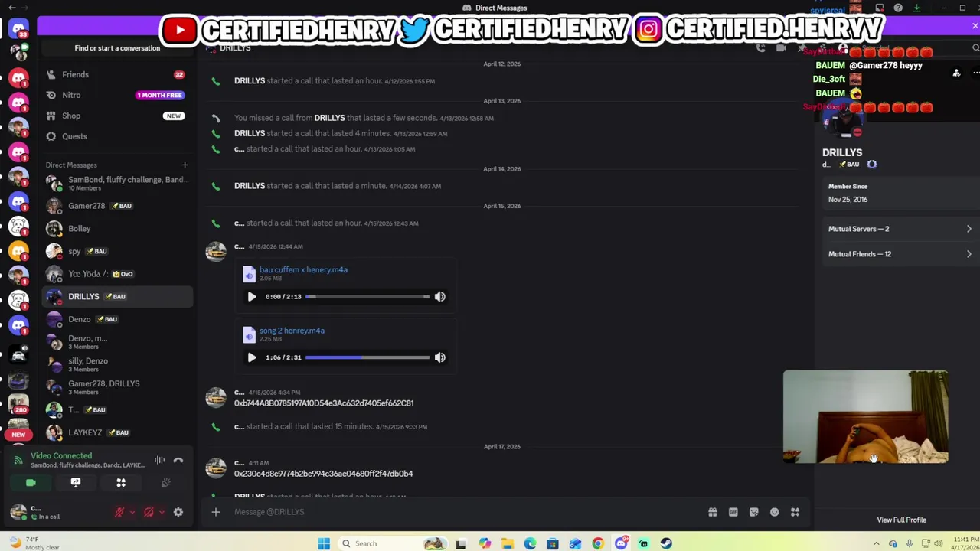Screen dimensions: 980x551
Task: Show hidden system tray icons
Action: (876, 543)
